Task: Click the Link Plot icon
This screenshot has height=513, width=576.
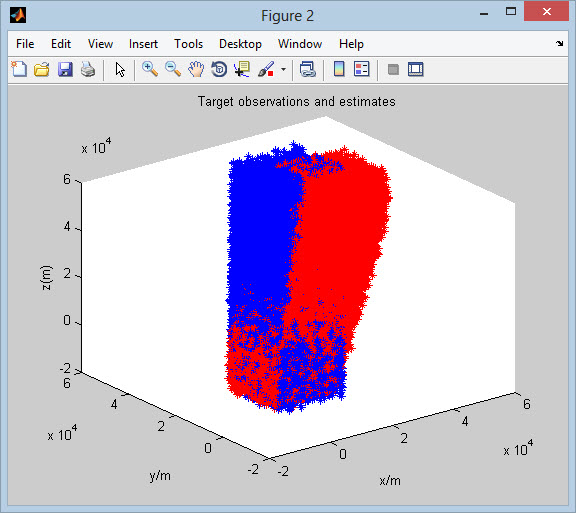Action: (x=307, y=69)
